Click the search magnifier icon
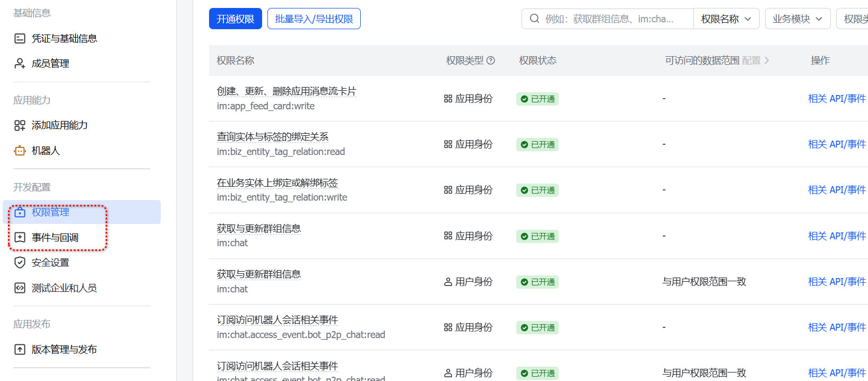The image size is (868, 381). tap(535, 19)
